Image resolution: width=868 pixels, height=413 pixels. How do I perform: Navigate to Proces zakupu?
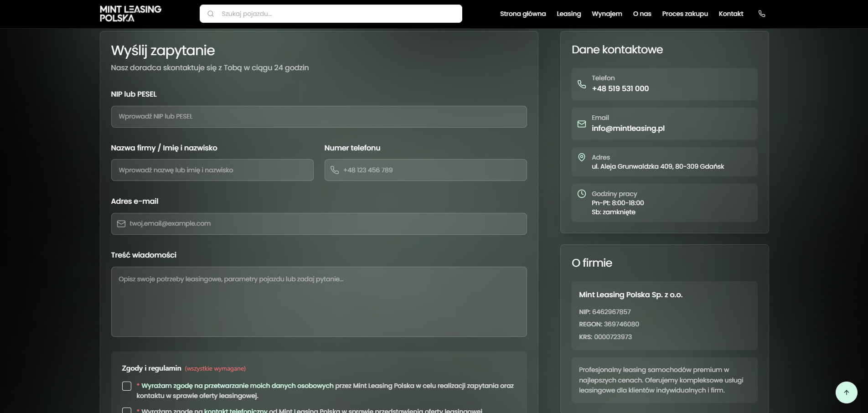[x=685, y=14]
